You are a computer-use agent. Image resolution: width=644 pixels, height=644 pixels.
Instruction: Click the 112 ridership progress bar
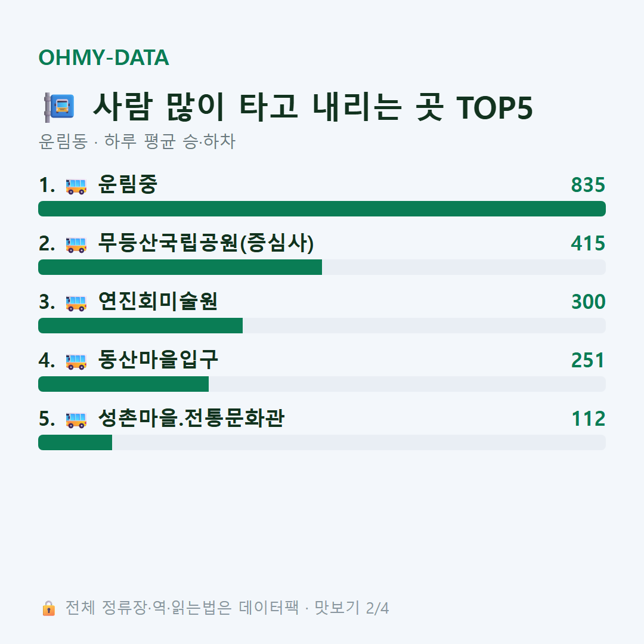[x=322, y=442]
